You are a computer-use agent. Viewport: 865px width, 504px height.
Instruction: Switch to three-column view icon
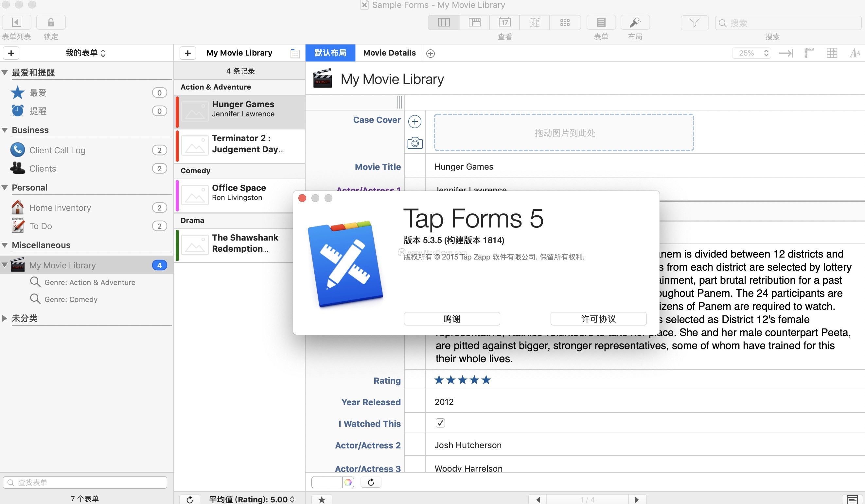click(444, 23)
